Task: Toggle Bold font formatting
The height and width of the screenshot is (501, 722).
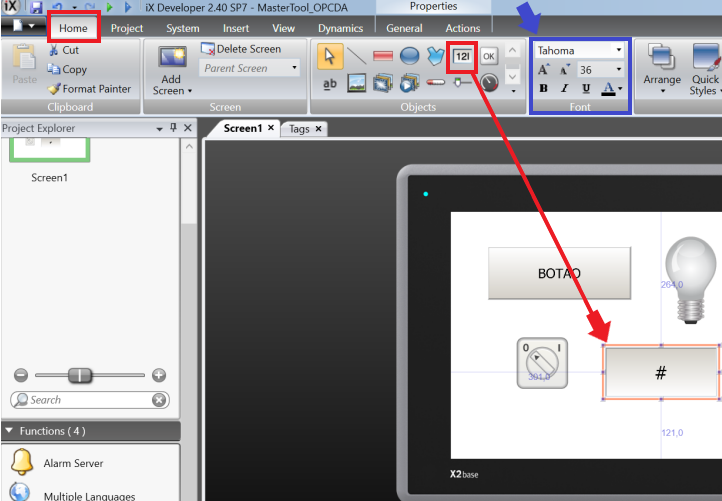Action: 543,89
